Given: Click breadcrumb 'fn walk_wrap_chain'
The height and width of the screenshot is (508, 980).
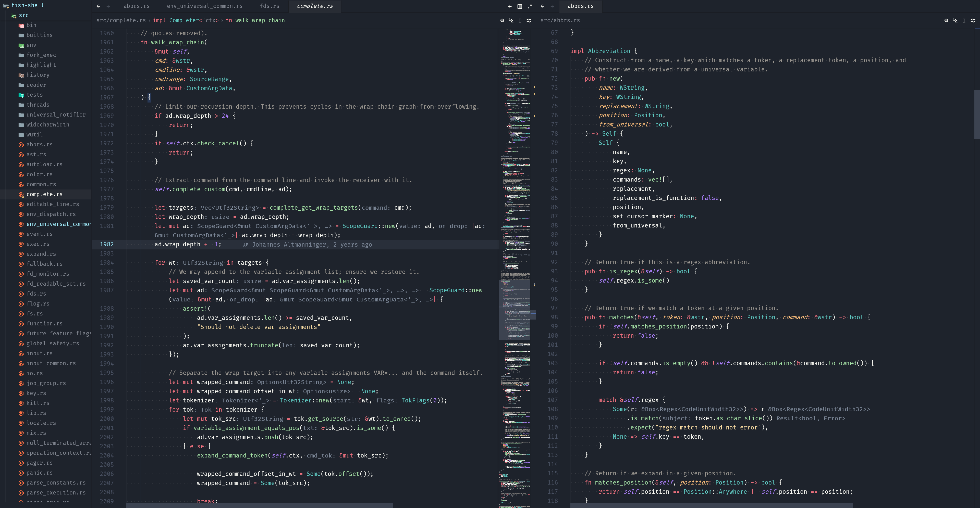Looking at the screenshot, I should [x=255, y=21].
